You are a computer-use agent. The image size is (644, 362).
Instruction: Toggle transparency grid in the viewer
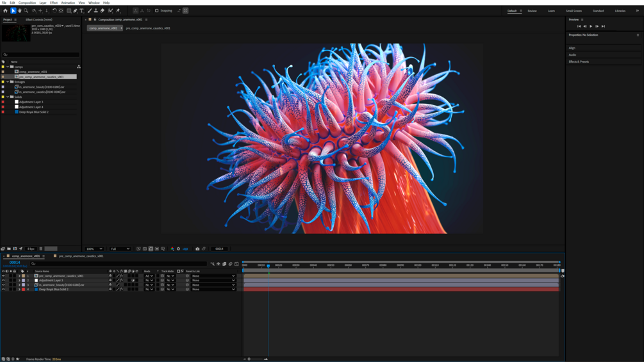pyautogui.click(x=145, y=249)
